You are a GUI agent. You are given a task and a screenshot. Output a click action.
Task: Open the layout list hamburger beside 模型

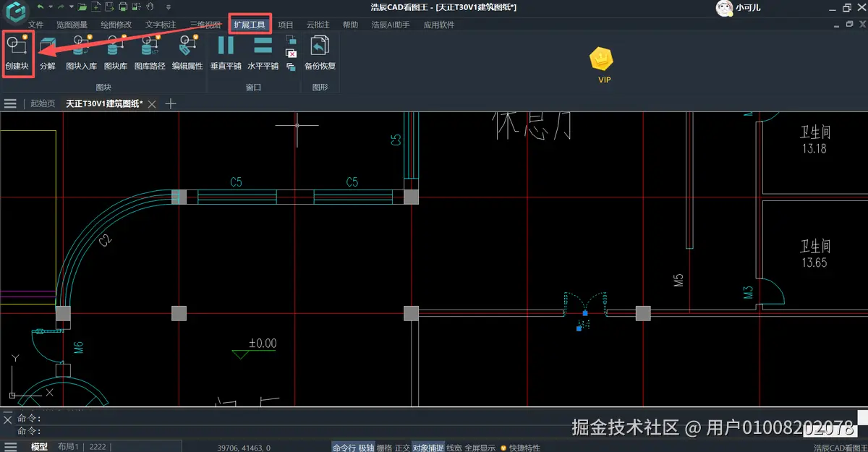[x=10, y=447]
